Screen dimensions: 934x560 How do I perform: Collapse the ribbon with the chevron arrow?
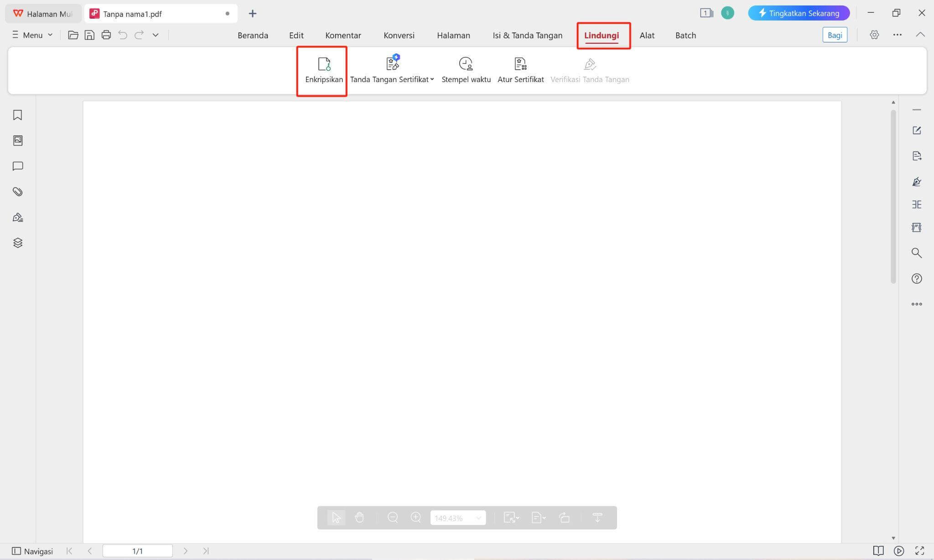[920, 35]
